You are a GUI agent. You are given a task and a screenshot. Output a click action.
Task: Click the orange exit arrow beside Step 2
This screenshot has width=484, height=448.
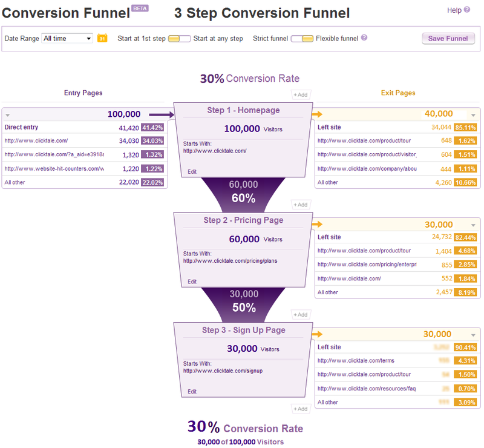(317, 224)
